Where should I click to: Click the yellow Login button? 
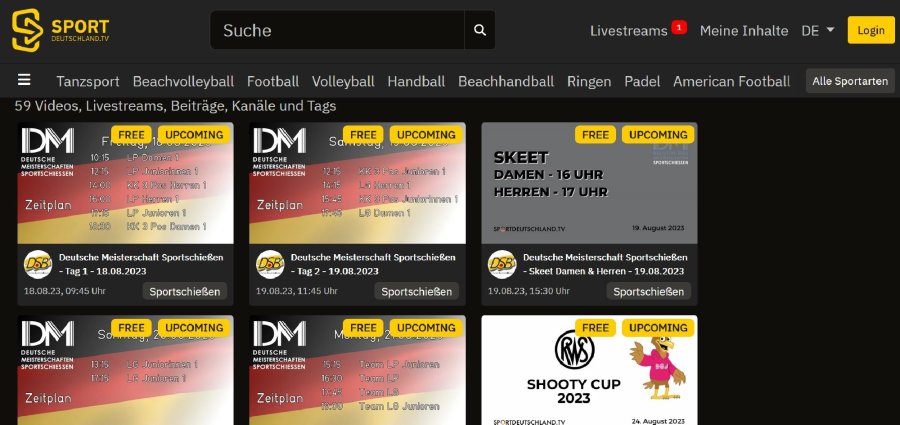[x=871, y=30]
